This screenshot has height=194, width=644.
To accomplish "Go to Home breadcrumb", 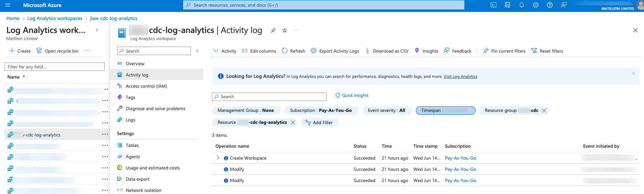I will [13, 18].
